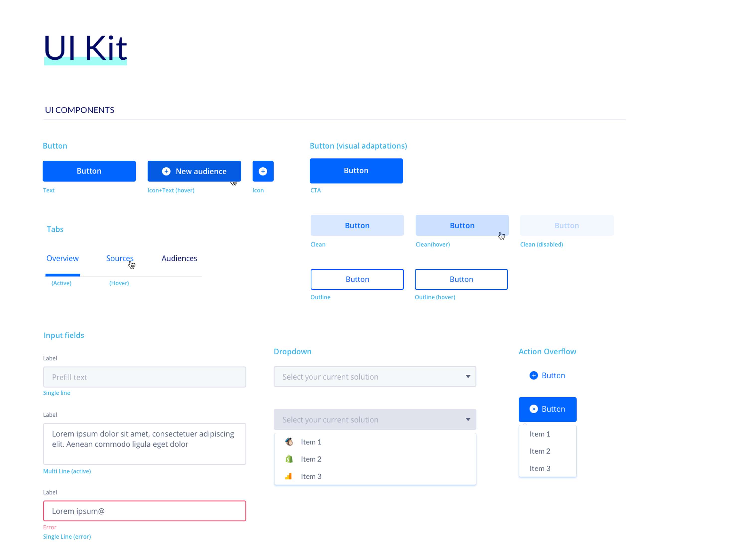Viewport: 747px width, 560px height.
Task: Click the Prefill text single line input
Action: tap(144, 377)
